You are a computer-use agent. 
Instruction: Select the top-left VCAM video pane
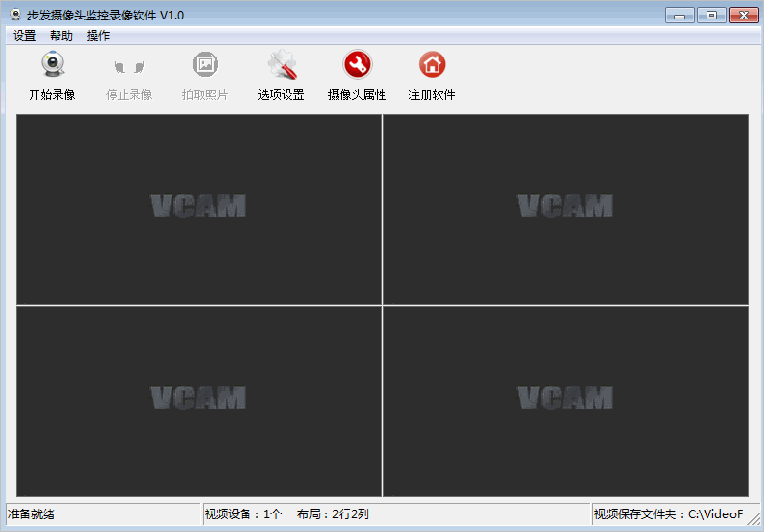click(199, 209)
